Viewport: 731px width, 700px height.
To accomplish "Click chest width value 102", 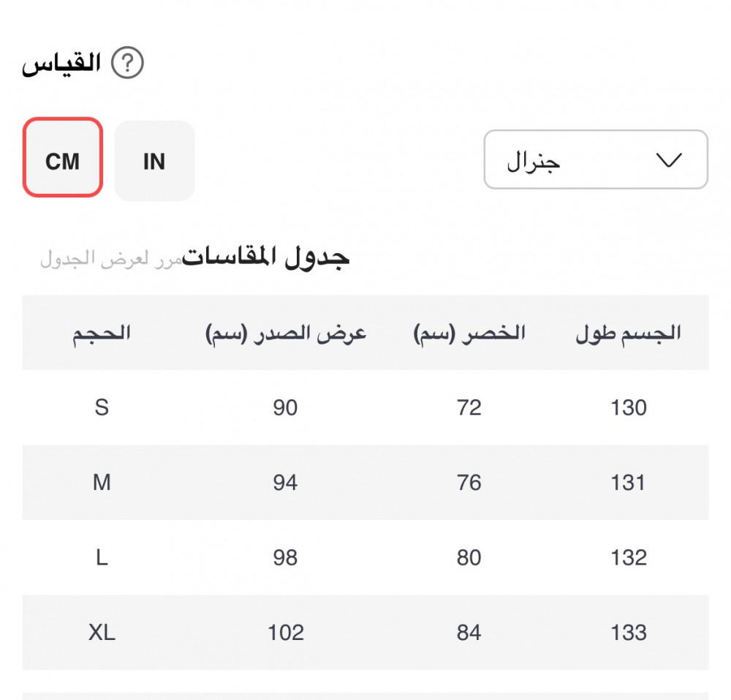I will pos(285,633).
